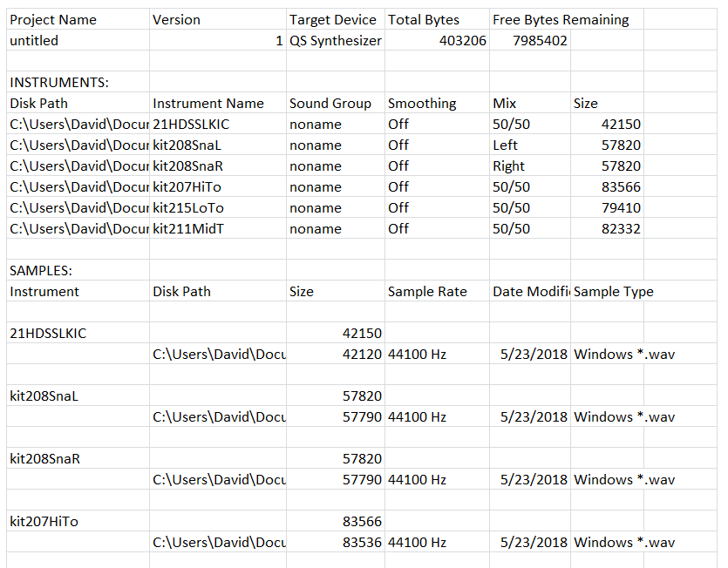Click the cell containing untitled

(x=35, y=40)
